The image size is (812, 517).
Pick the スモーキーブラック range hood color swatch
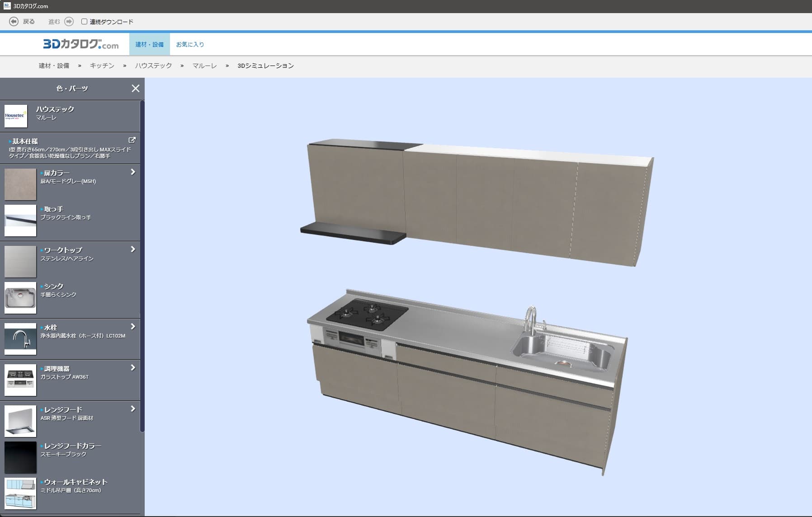[x=20, y=457]
